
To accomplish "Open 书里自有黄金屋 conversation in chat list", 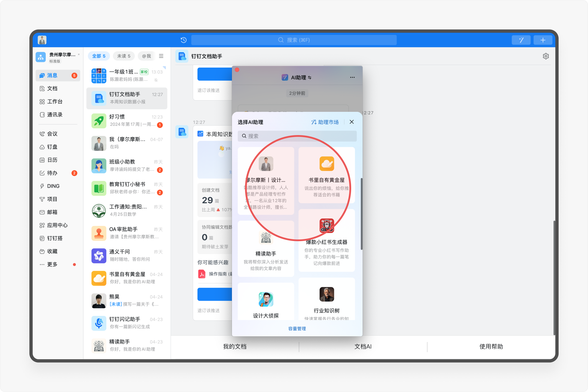I will coord(127,278).
